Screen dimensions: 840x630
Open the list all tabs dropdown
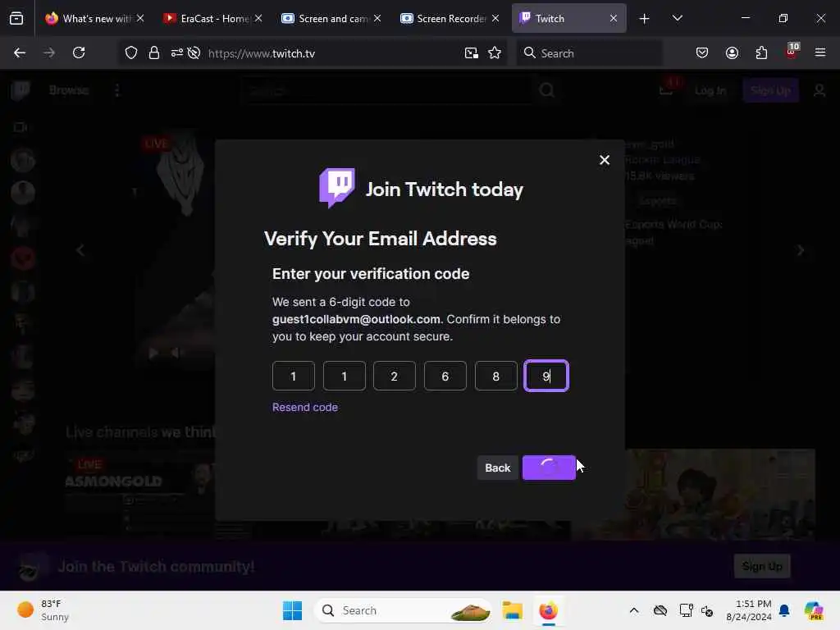coord(677,18)
